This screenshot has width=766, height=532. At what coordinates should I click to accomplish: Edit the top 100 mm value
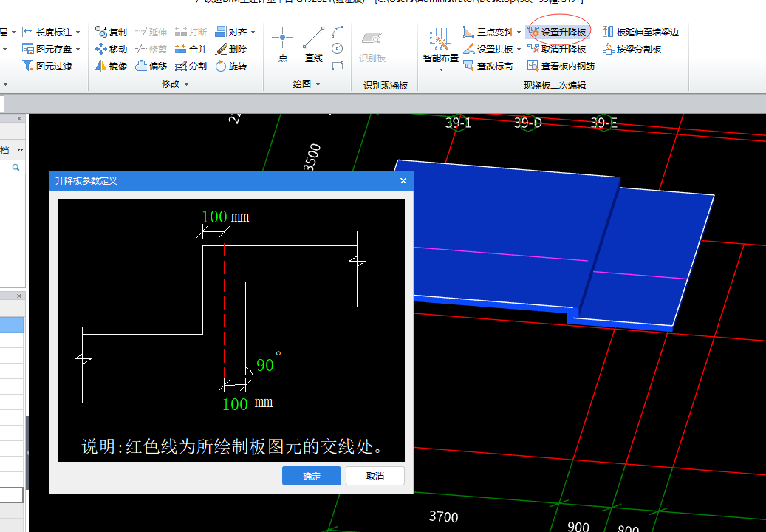214,217
